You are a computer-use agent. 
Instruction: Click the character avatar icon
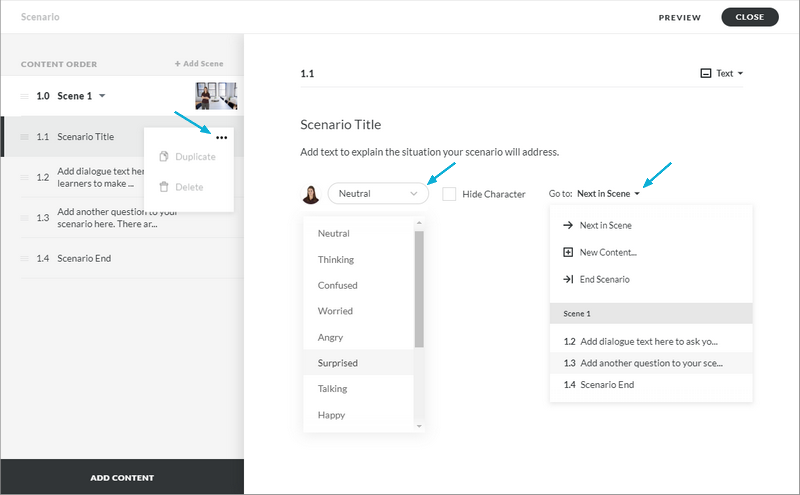click(311, 194)
